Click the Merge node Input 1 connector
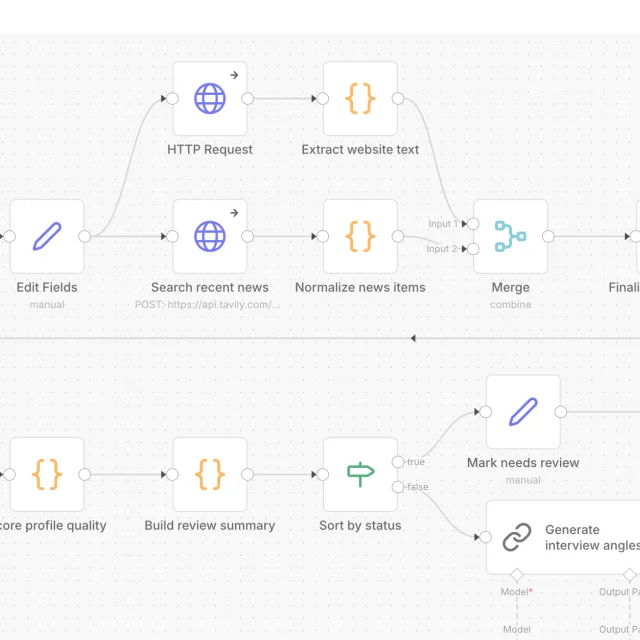The width and height of the screenshot is (640, 640). (473, 224)
